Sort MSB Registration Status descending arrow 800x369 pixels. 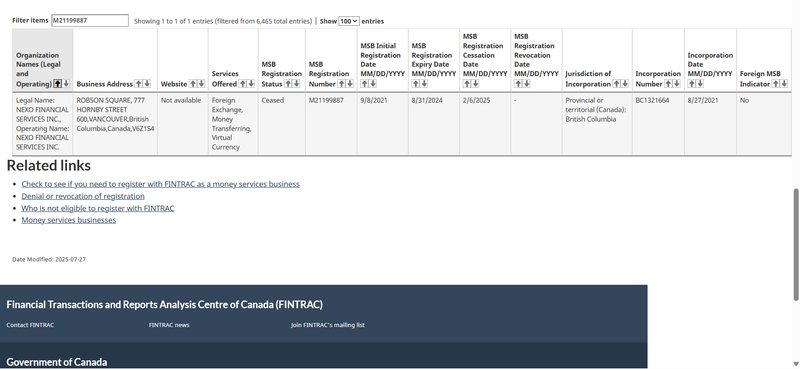point(296,84)
